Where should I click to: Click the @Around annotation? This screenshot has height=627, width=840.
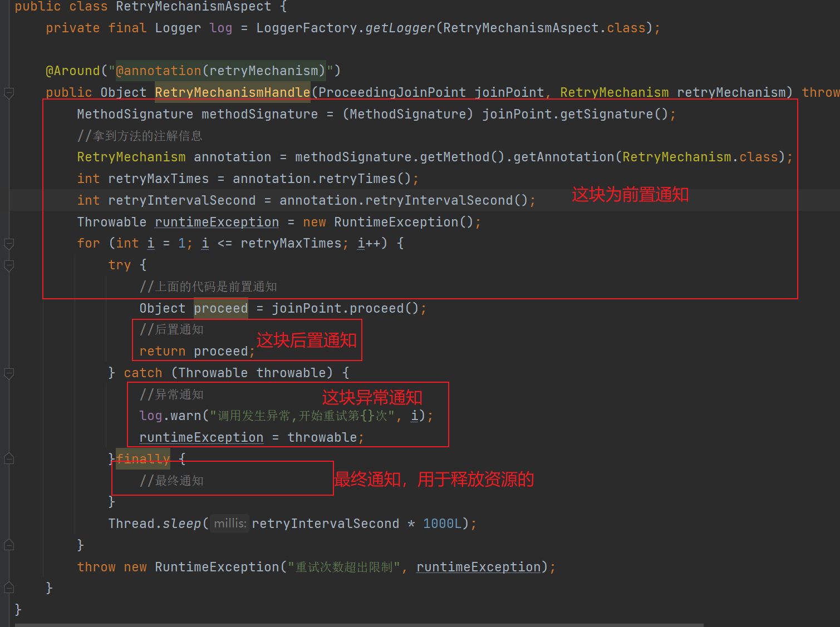(73, 71)
